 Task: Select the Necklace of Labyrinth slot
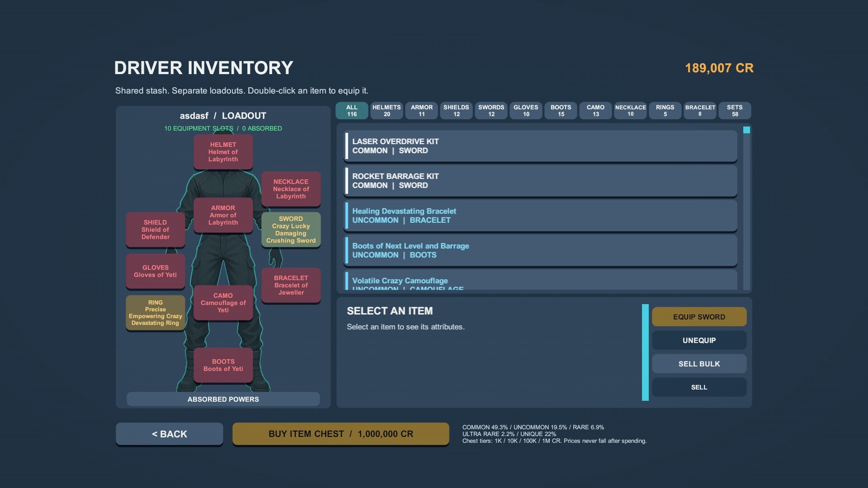click(291, 189)
